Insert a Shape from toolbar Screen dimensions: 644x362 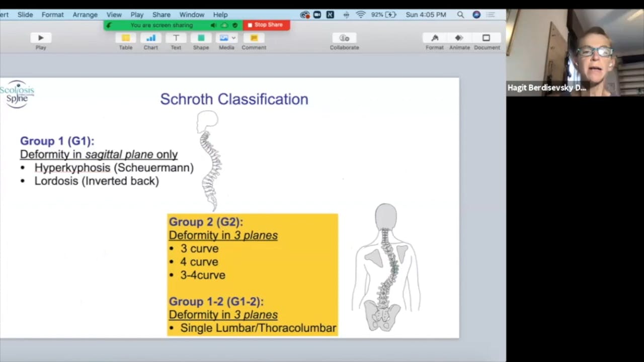tap(201, 38)
